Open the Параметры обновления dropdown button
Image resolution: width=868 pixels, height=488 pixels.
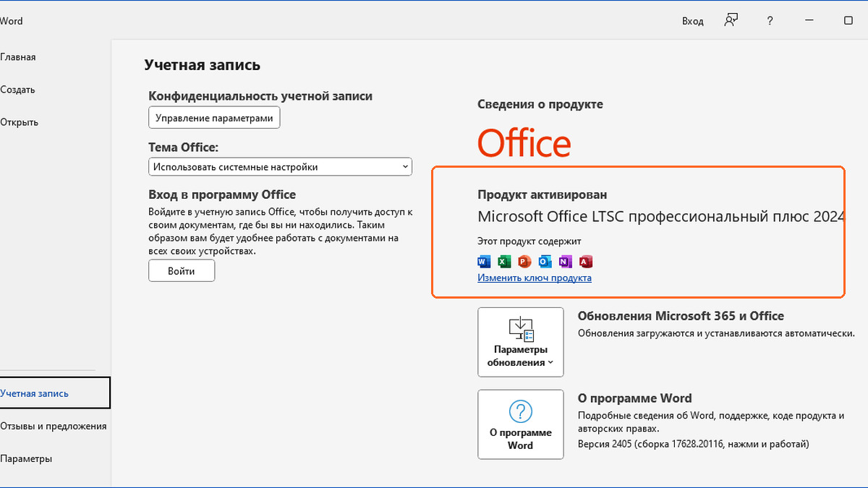[521, 342]
